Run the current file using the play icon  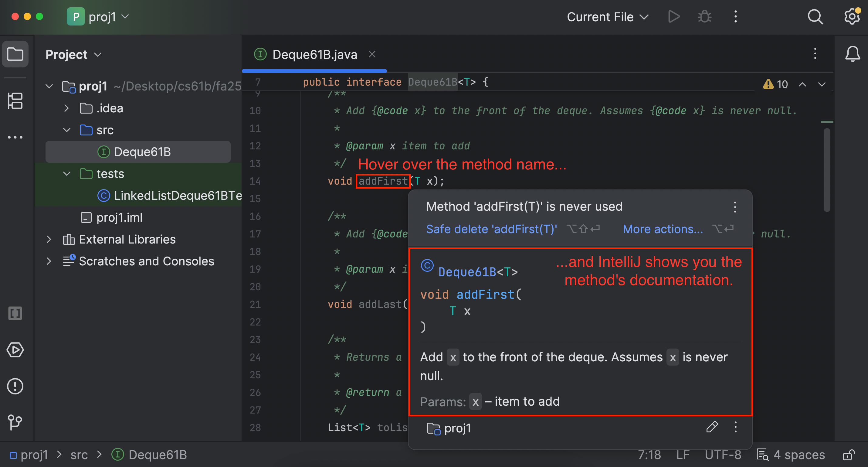[x=673, y=16]
